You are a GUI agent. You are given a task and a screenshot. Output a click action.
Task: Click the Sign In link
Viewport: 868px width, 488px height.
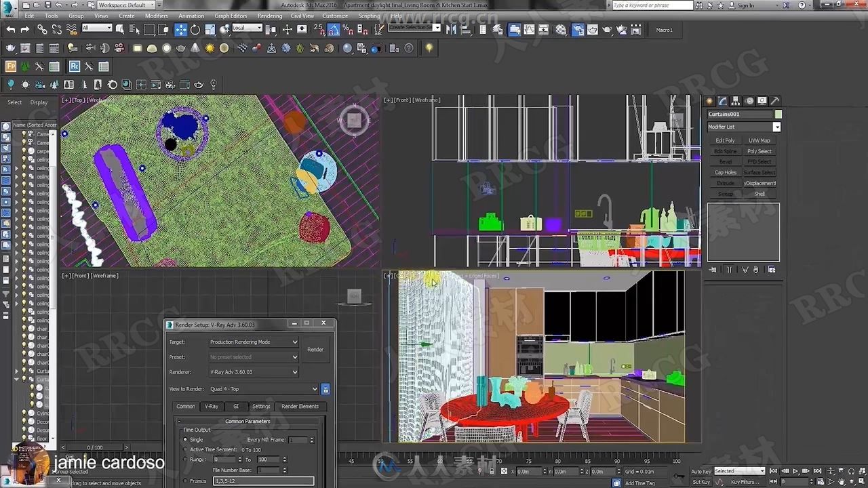pyautogui.click(x=745, y=5)
